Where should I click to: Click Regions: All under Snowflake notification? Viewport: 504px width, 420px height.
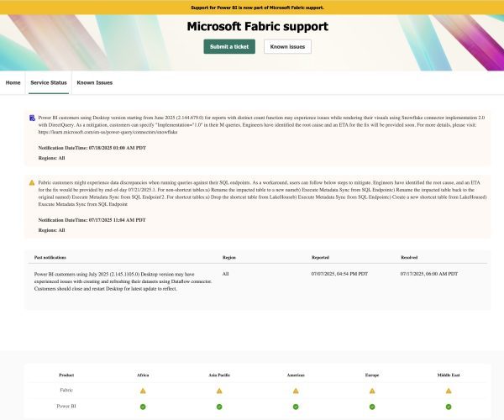51,158
